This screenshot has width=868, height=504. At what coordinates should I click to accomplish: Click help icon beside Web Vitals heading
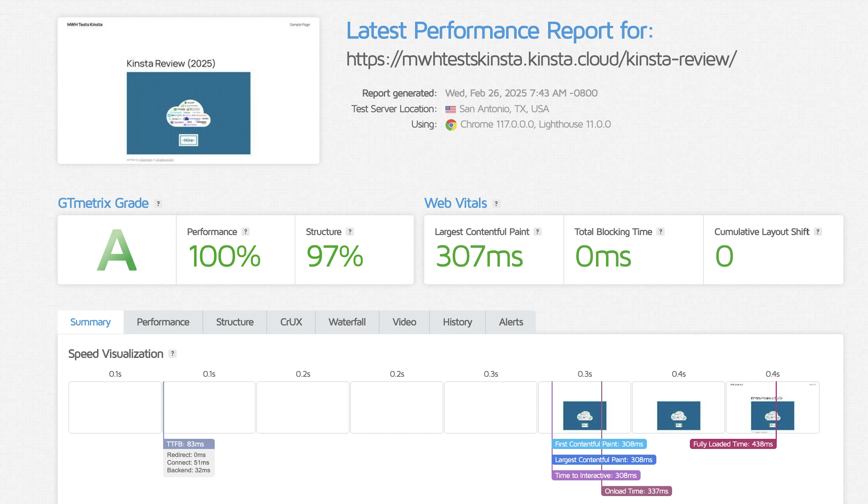(x=496, y=204)
